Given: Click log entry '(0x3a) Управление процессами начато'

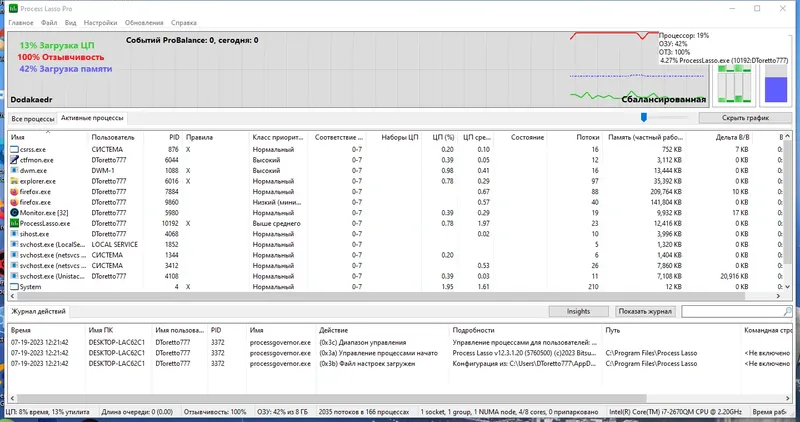Looking at the screenshot, I should [x=379, y=353].
